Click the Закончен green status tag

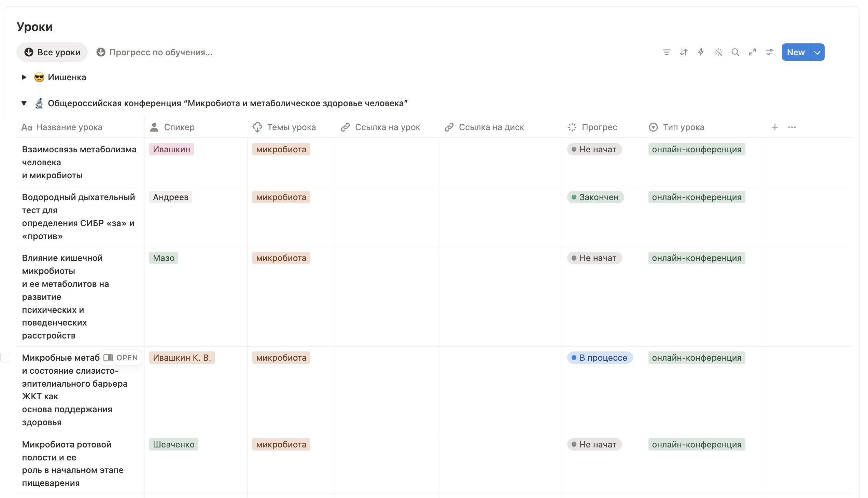[595, 197]
